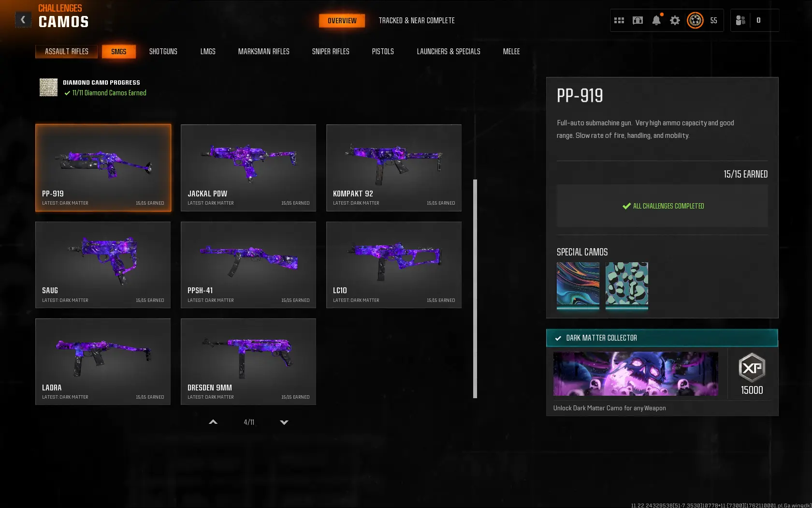Click the weapon list scrollbar
Viewport: 812px width, 508px height.
click(x=475, y=289)
